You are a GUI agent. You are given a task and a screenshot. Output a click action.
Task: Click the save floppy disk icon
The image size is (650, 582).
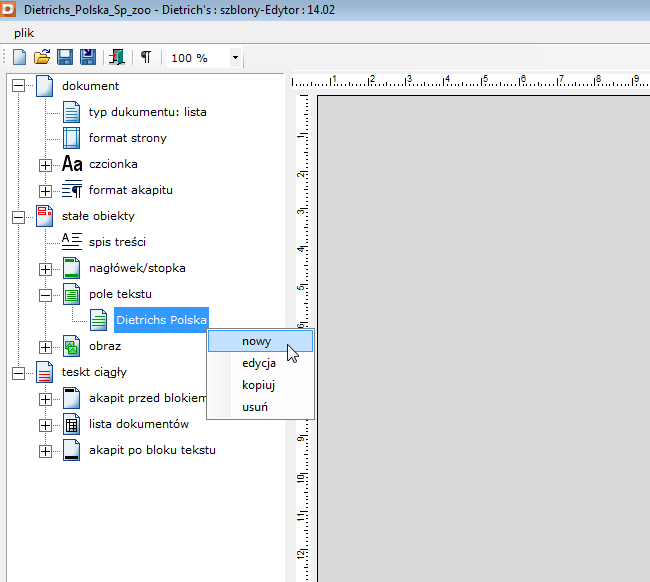(x=65, y=57)
